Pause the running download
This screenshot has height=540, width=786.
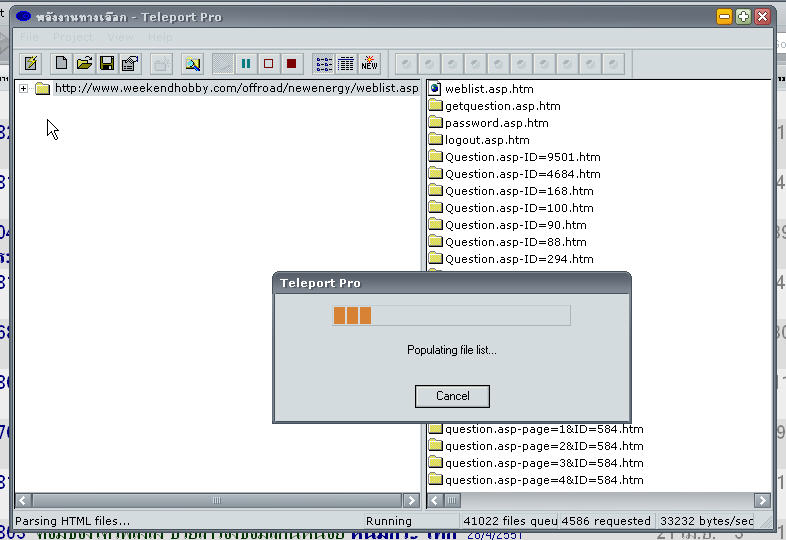click(246, 64)
